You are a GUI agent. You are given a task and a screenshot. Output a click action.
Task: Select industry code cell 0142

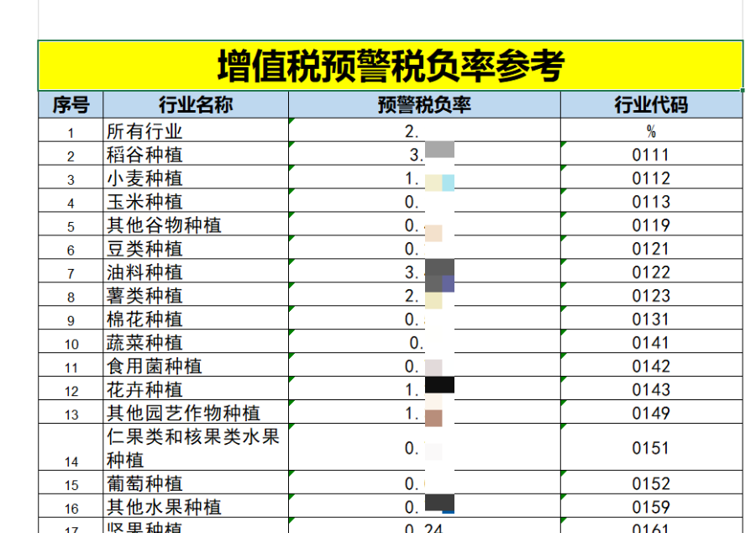[651, 367]
